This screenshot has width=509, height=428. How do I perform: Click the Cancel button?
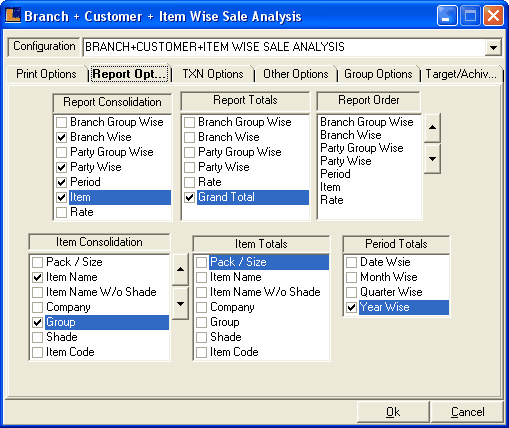(468, 412)
